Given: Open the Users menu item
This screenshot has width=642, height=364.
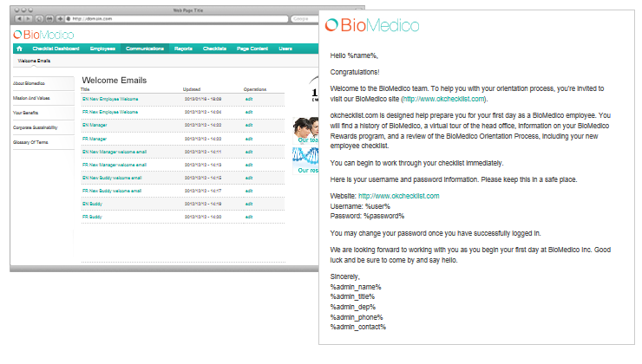Looking at the screenshot, I should pos(285,49).
